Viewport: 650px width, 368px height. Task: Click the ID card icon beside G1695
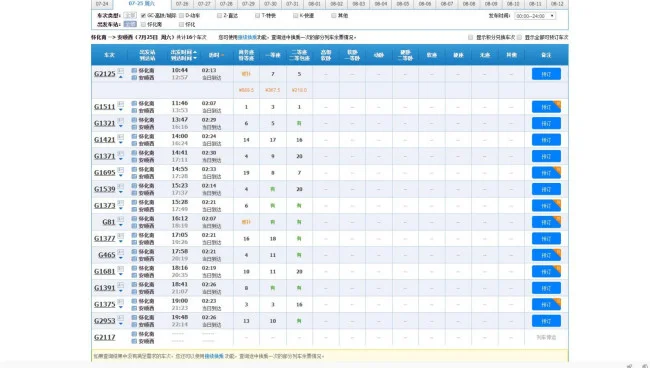point(121,170)
